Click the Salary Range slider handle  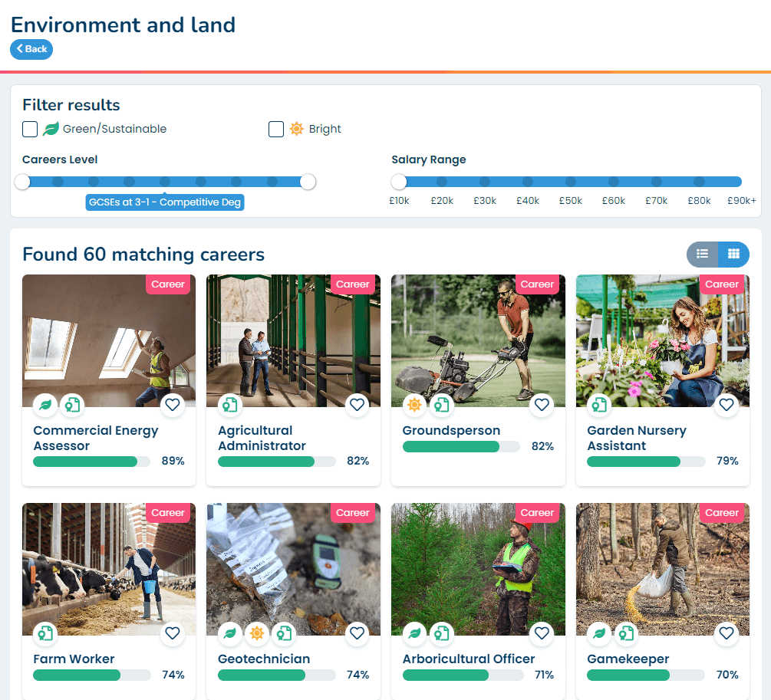pyautogui.click(x=399, y=182)
